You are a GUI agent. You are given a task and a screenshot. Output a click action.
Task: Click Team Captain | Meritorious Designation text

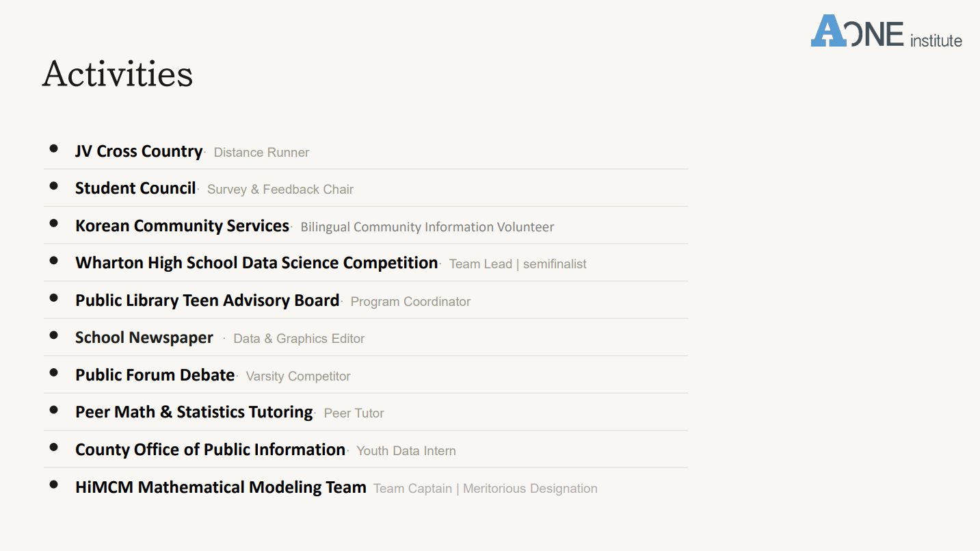pos(486,489)
